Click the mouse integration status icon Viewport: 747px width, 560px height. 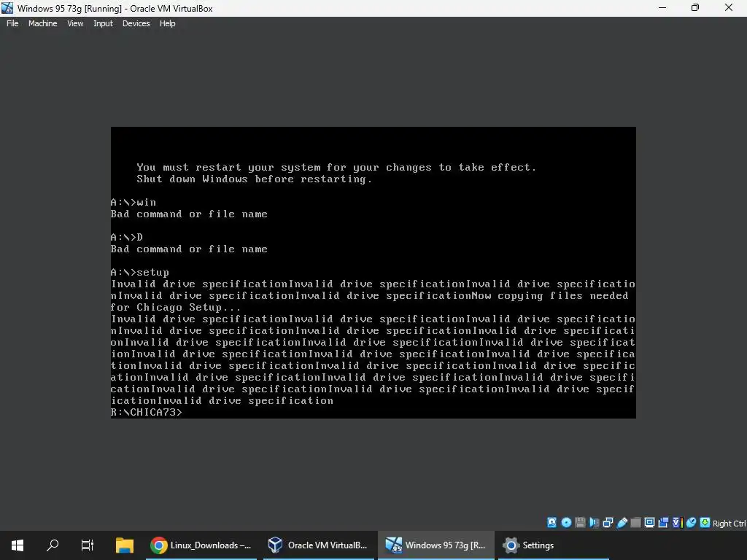pyautogui.click(x=692, y=522)
